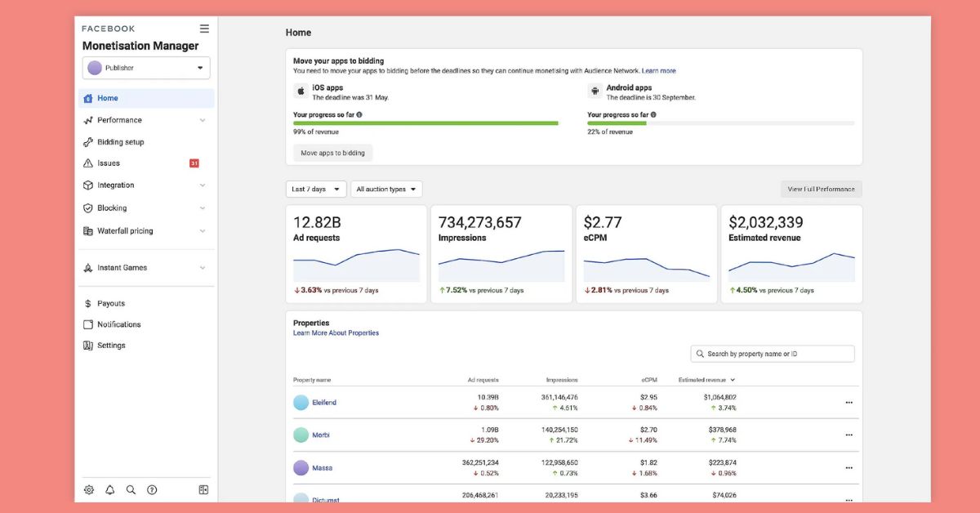Click the $1,064,802 revenue value

[719, 397]
